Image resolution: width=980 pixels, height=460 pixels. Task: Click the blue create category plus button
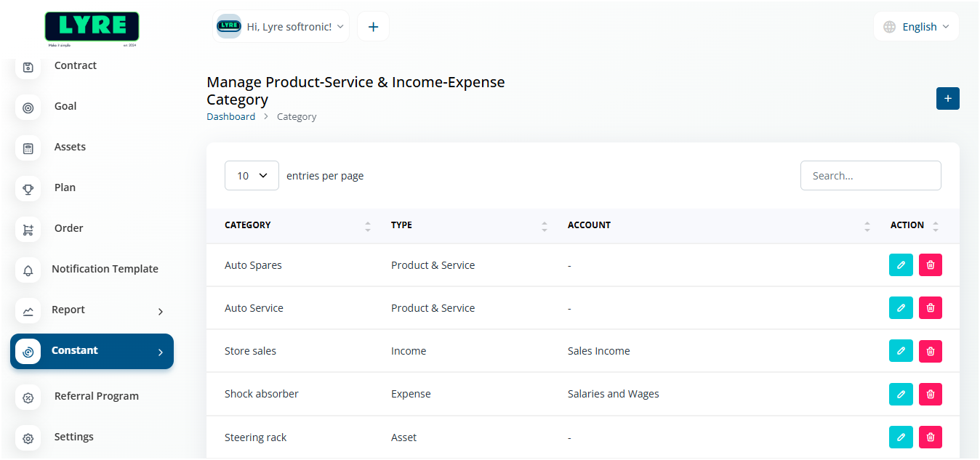coord(947,98)
